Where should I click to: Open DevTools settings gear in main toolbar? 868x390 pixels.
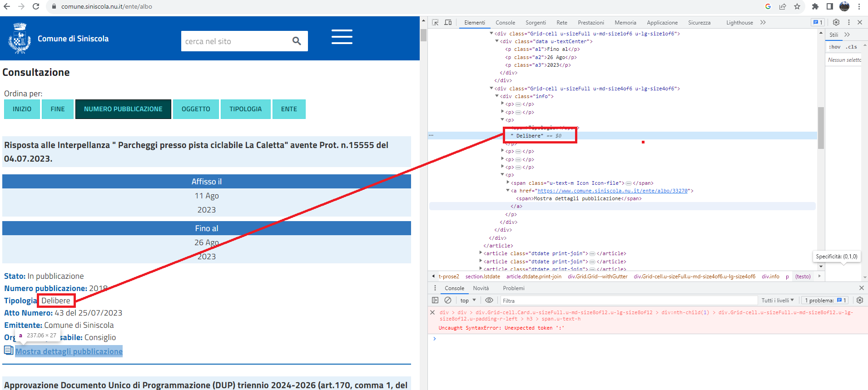point(836,22)
